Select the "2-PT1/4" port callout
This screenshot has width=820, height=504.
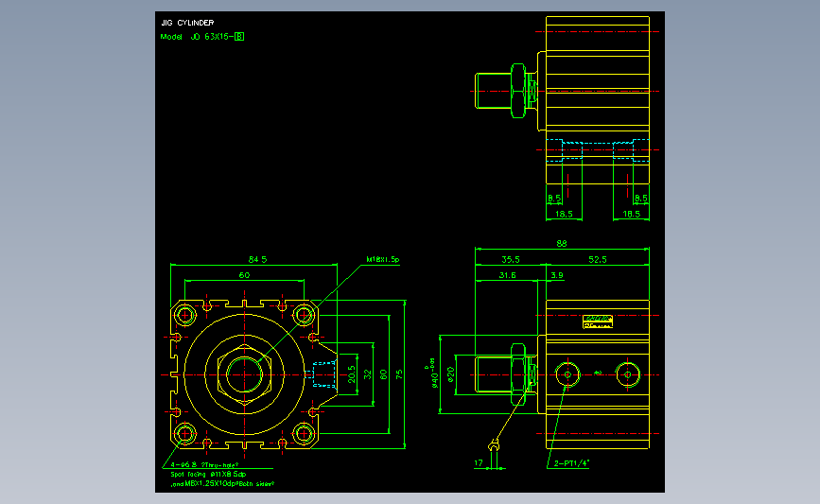[x=571, y=462]
